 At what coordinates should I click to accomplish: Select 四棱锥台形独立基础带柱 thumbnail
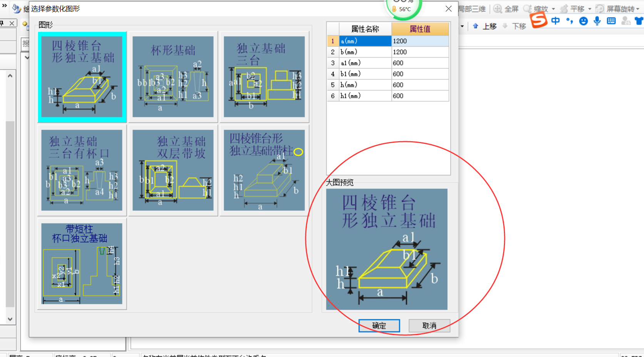(x=264, y=170)
